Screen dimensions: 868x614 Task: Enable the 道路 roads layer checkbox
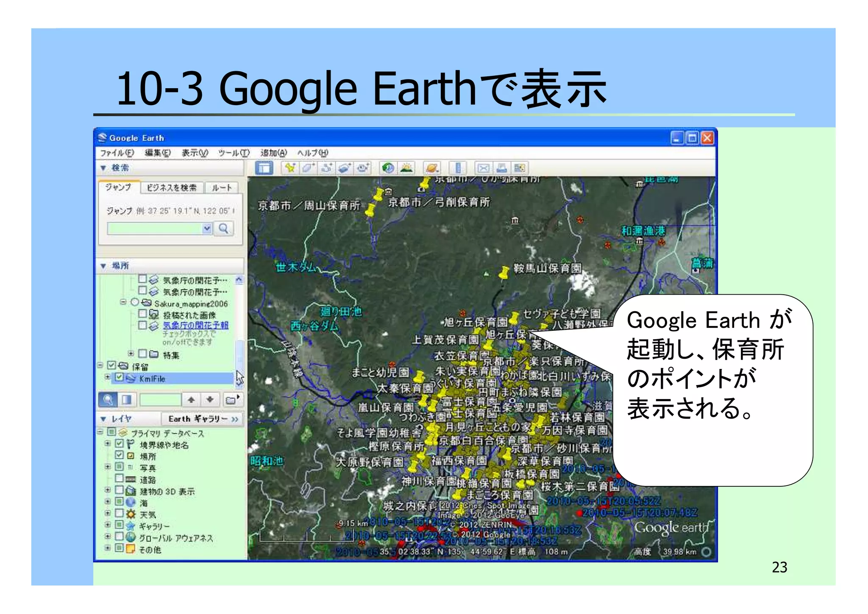tap(119, 479)
